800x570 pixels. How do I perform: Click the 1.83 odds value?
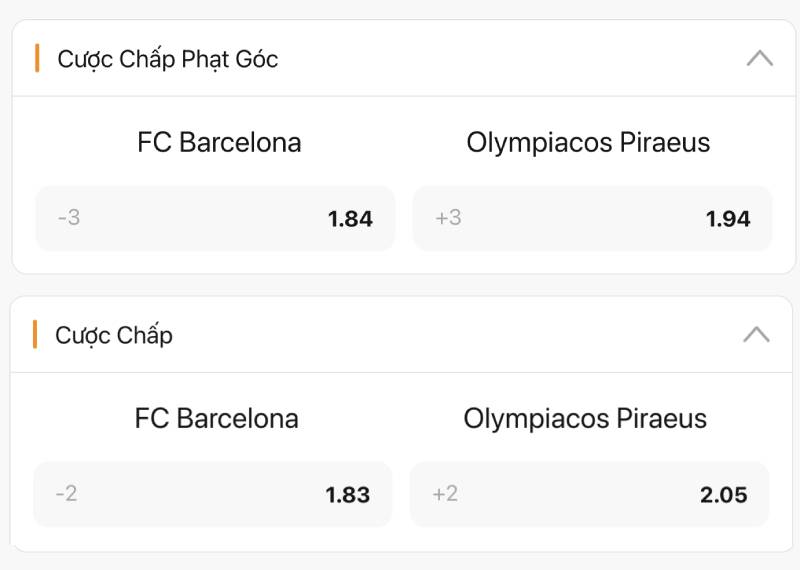click(347, 495)
